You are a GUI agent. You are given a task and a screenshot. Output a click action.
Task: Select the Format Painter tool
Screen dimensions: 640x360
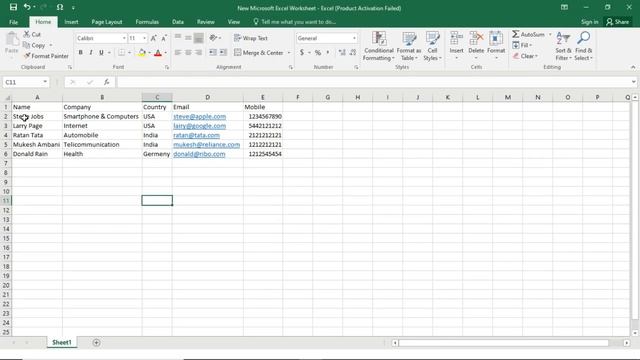tap(46, 56)
